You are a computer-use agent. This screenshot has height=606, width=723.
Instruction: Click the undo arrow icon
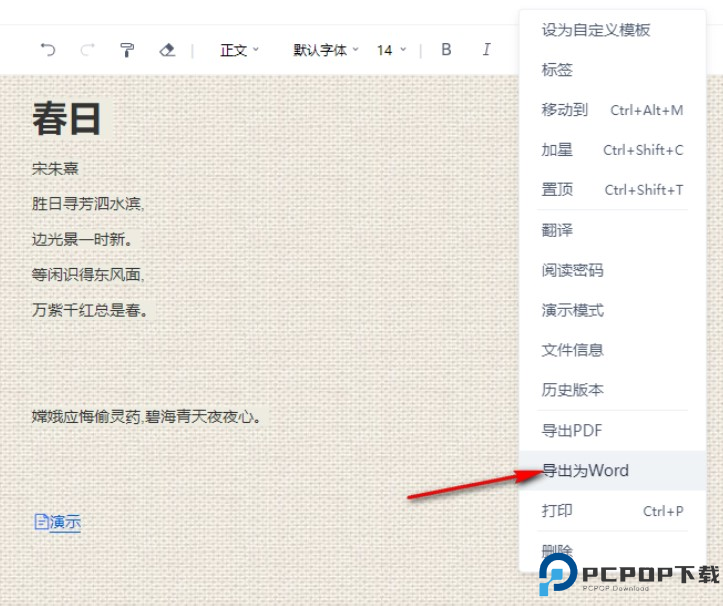[48, 49]
